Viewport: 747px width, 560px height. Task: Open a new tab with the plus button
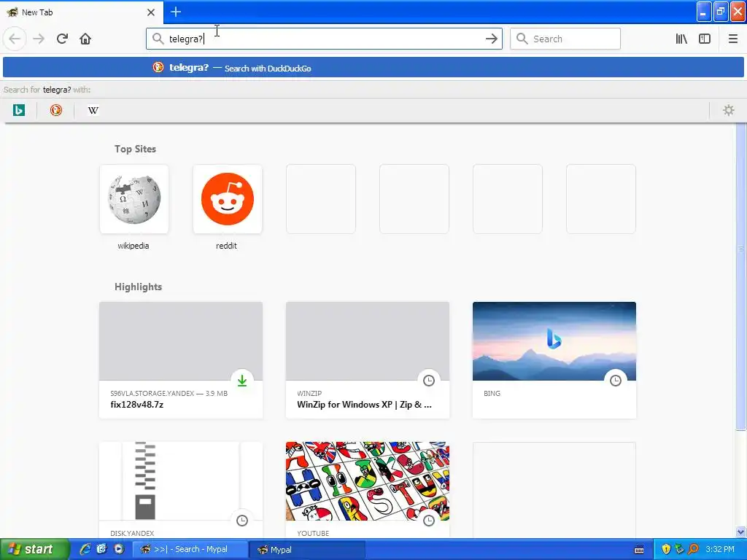(x=176, y=12)
